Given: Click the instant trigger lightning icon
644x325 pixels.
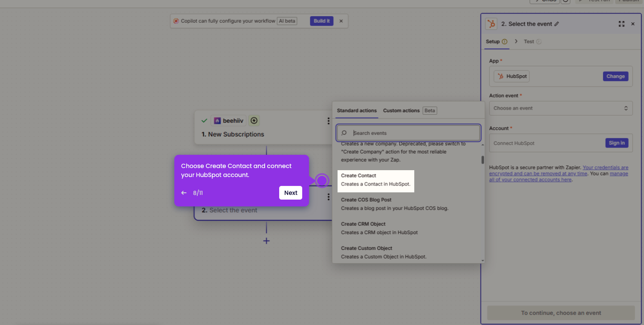Looking at the screenshot, I should pos(254,121).
